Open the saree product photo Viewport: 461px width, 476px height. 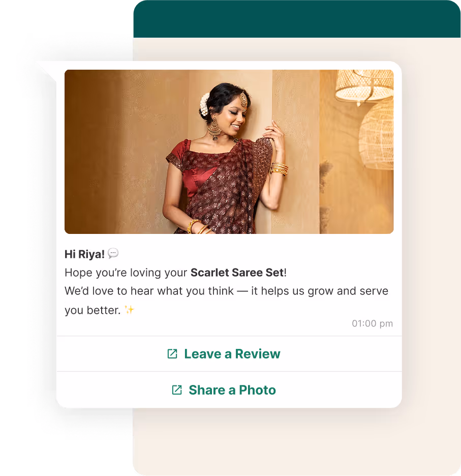(x=229, y=152)
